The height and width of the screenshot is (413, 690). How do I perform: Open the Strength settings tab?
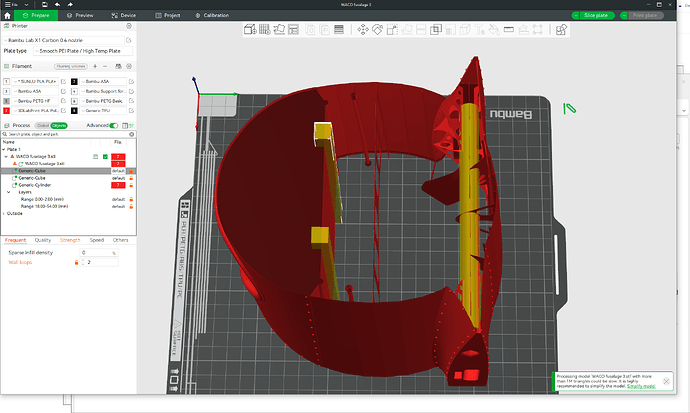tap(70, 240)
